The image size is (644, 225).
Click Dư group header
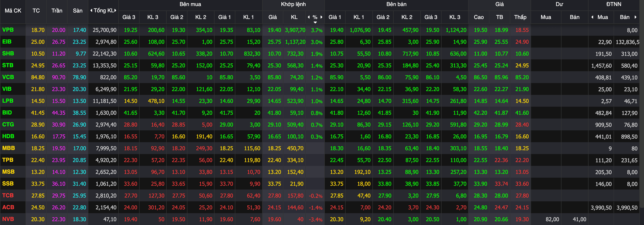[559, 4]
